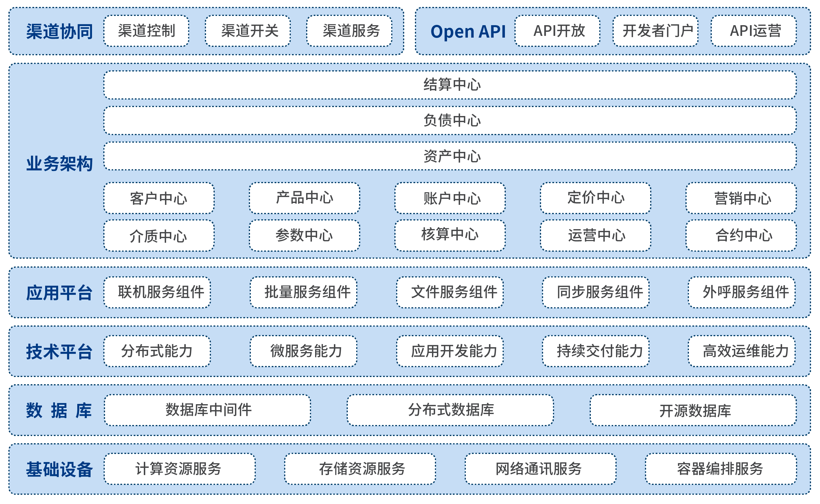Open the 开发者门户 box

[x=655, y=31]
